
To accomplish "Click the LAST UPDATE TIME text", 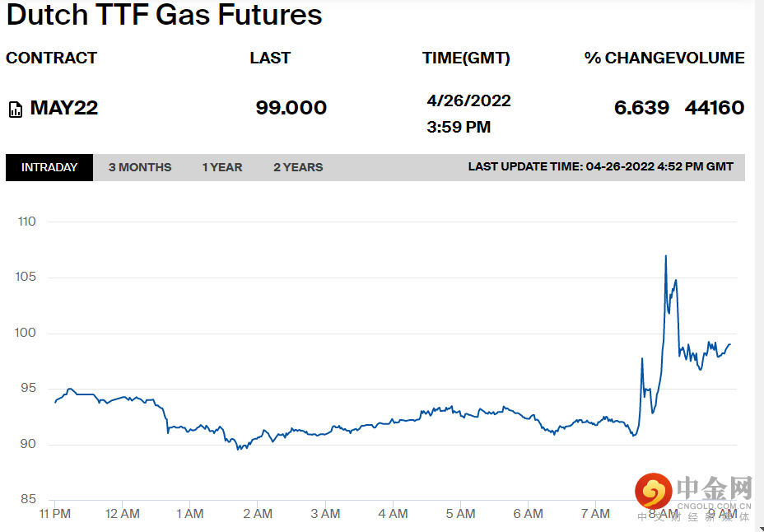I will point(600,167).
